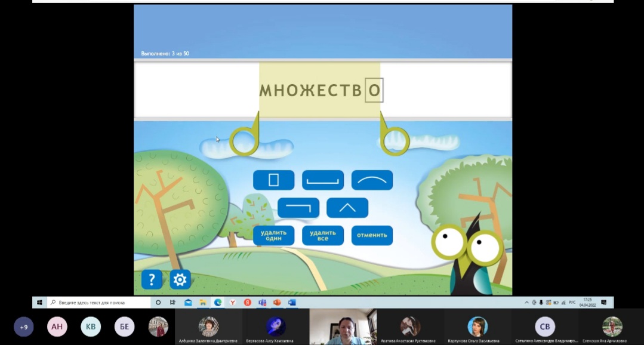Expand the hidden system tray icons chevron
The image size is (644, 345).
coord(526,303)
